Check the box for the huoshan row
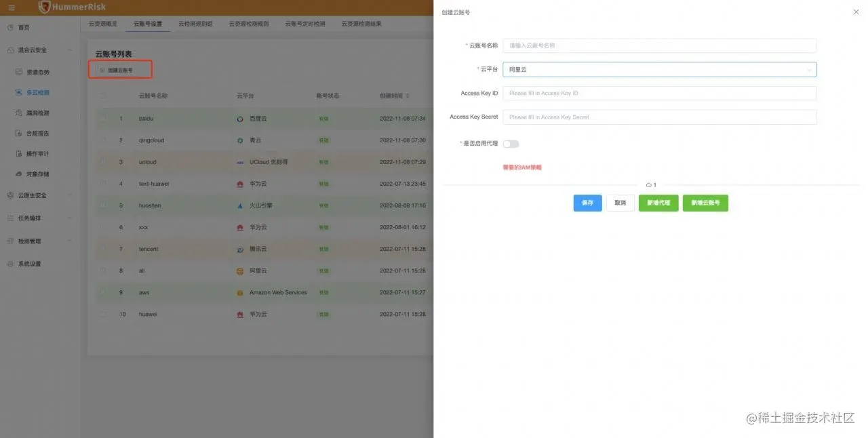 tap(103, 205)
